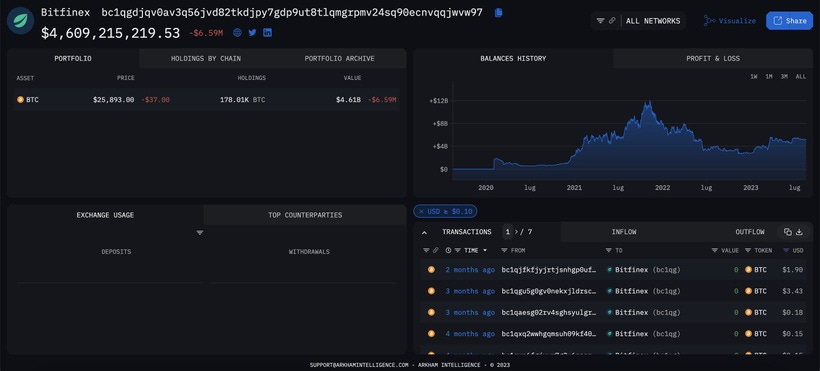The height and width of the screenshot is (371, 820).
Task: Click the support@arkhamintelligence.com footer email
Action: click(x=359, y=365)
